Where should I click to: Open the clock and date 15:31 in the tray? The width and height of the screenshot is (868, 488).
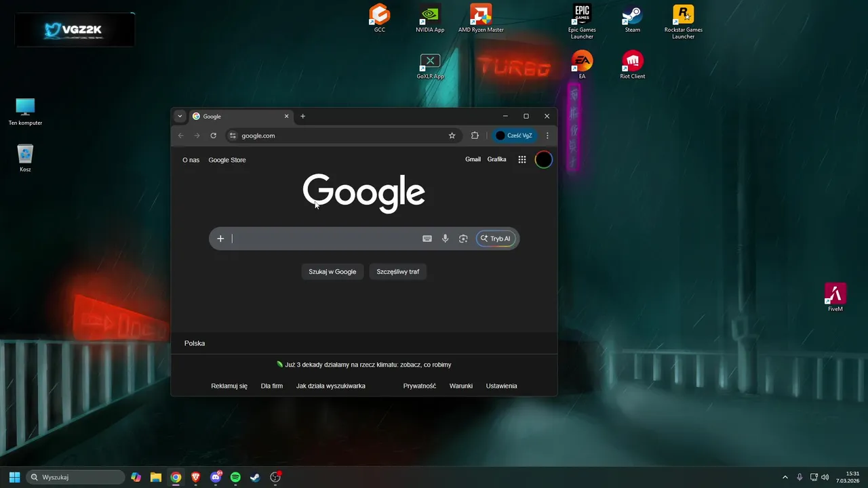point(848,477)
